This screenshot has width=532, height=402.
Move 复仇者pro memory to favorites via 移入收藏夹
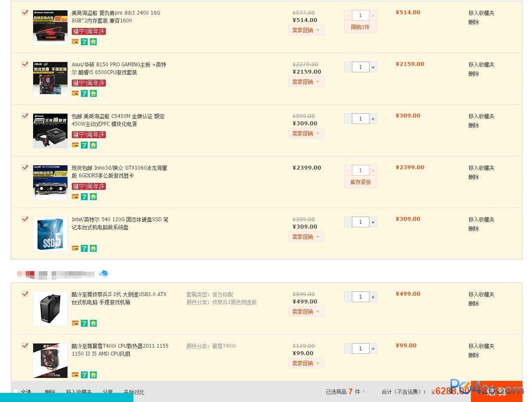coord(481,13)
